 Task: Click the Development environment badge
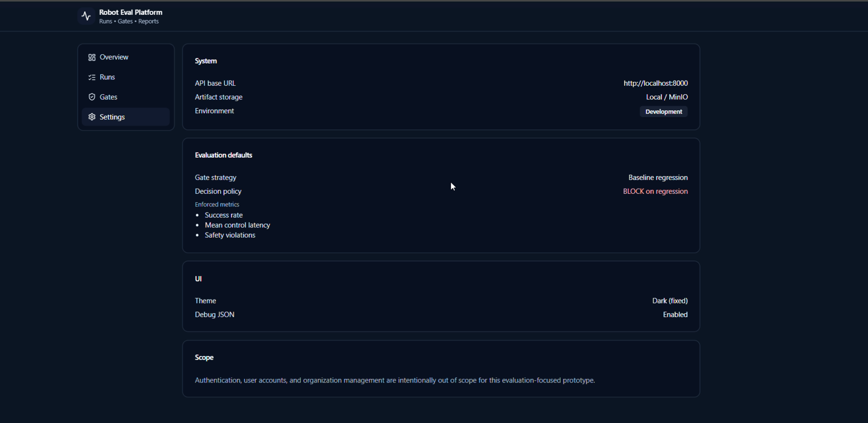[x=663, y=111]
